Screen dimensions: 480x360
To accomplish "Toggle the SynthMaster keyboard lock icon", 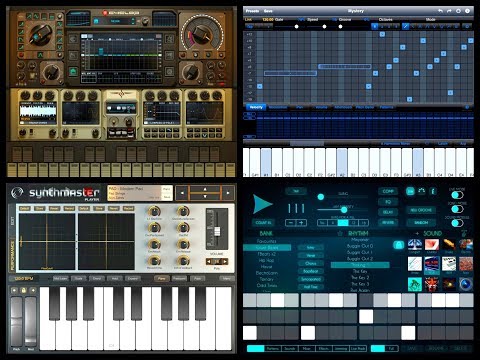I will 23,290.
